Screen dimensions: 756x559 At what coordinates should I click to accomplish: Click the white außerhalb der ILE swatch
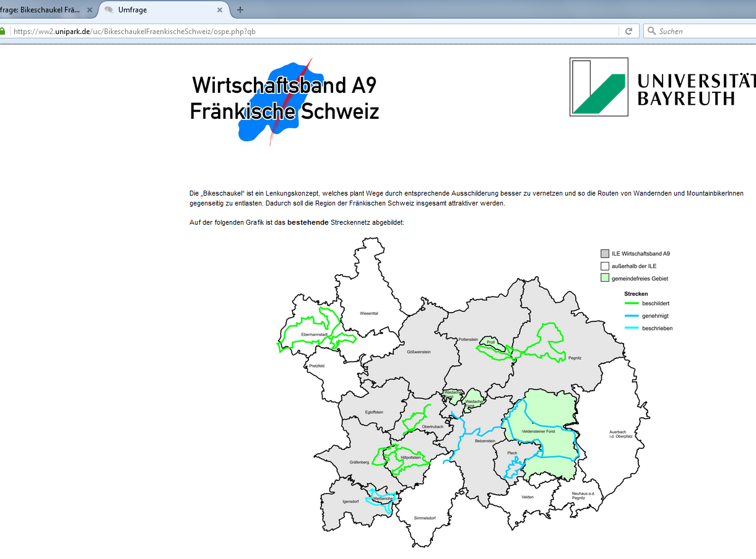(605, 266)
